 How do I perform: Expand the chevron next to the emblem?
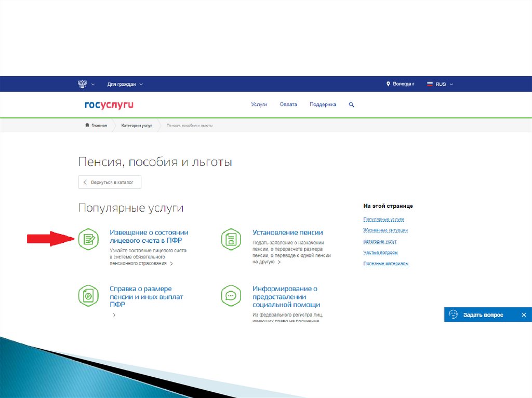pyautogui.click(x=93, y=85)
